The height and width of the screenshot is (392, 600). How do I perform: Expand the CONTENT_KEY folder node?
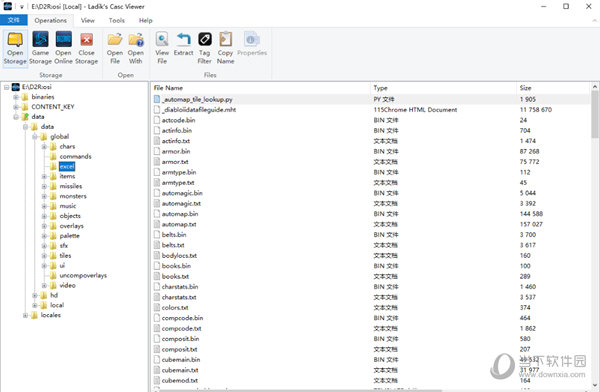[16, 107]
